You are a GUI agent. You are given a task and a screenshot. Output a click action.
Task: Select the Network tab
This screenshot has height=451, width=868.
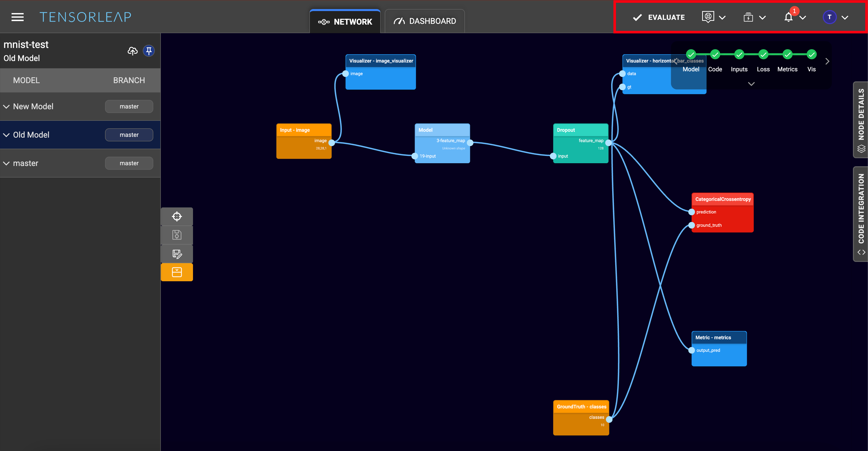pos(345,22)
